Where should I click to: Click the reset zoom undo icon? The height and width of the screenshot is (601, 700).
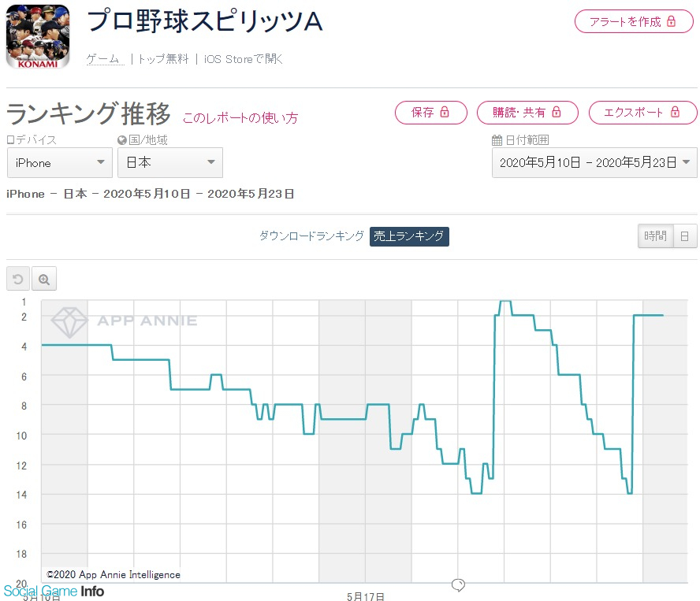(x=18, y=280)
